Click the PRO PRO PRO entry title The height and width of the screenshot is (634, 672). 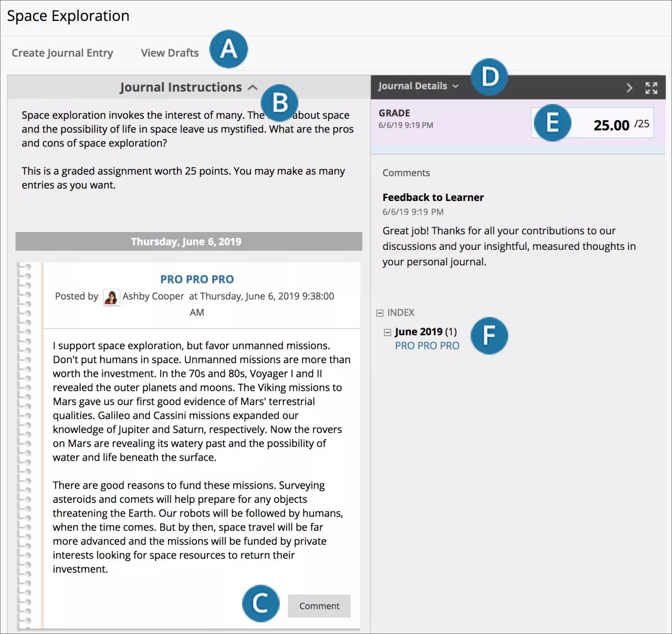pyautogui.click(x=197, y=279)
